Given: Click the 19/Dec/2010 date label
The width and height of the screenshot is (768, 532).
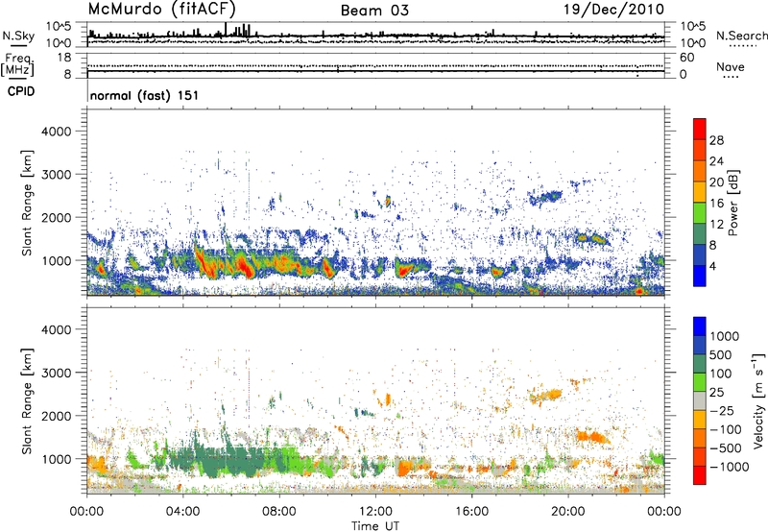Looking at the screenshot, I should click(613, 9).
